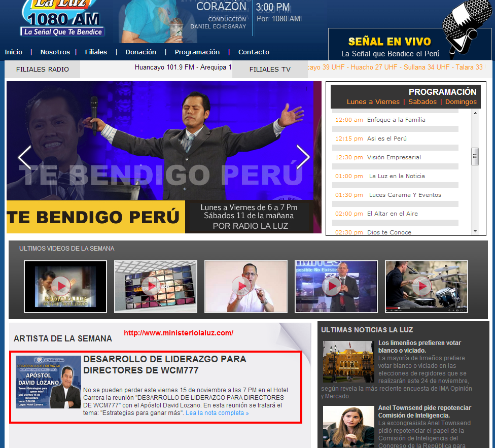Open the Inicio menu
Viewport: 495px width, 448px height.
pos(13,52)
